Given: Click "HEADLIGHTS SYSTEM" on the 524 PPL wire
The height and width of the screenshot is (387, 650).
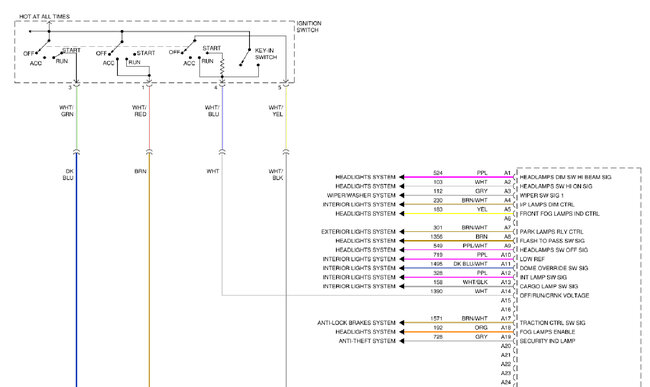Looking at the screenshot, I should tap(365, 177).
